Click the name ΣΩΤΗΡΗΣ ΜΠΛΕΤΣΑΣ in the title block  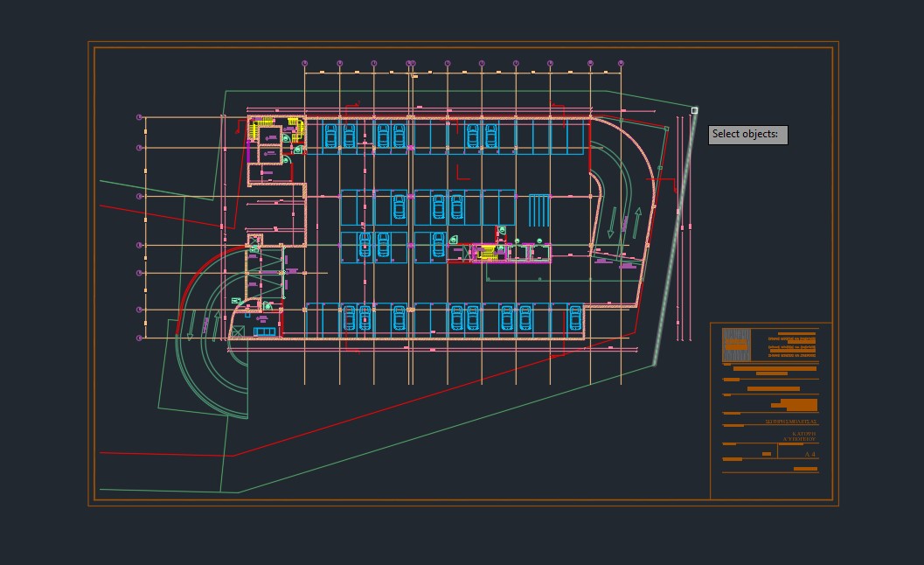click(x=791, y=422)
